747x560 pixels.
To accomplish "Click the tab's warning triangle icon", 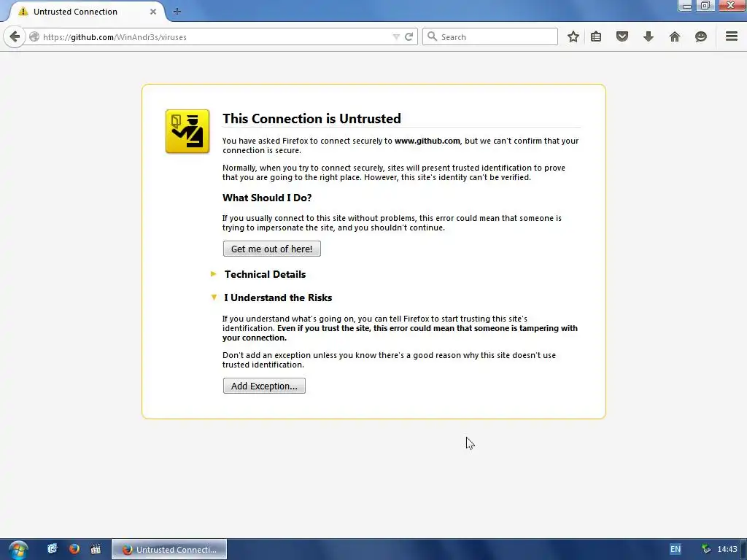I will click(x=23, y=12).
